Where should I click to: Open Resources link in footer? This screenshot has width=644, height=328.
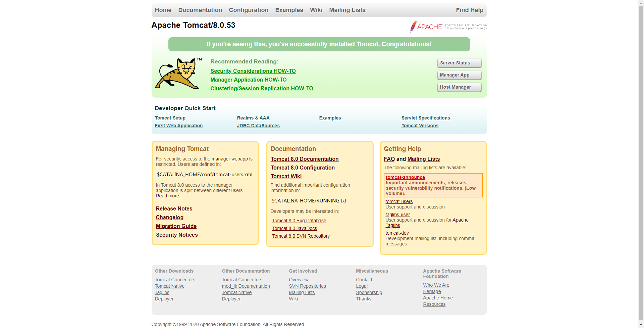click(434, 304)
